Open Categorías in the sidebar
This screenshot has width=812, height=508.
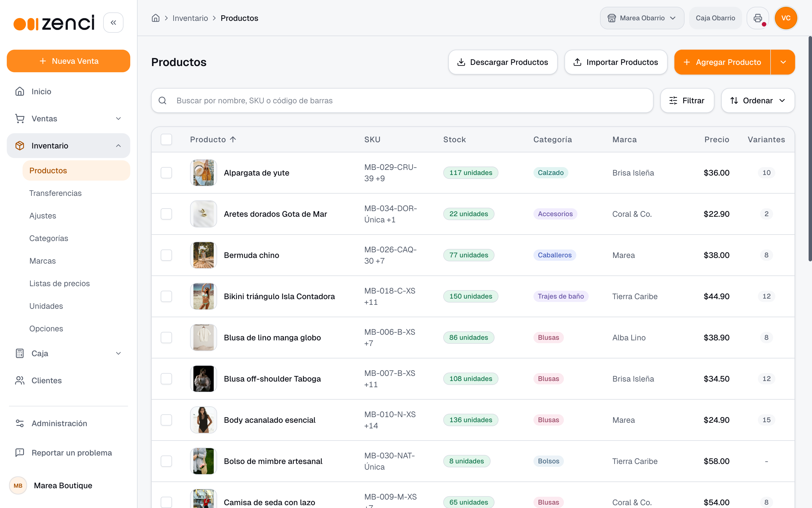click(49, 238)
